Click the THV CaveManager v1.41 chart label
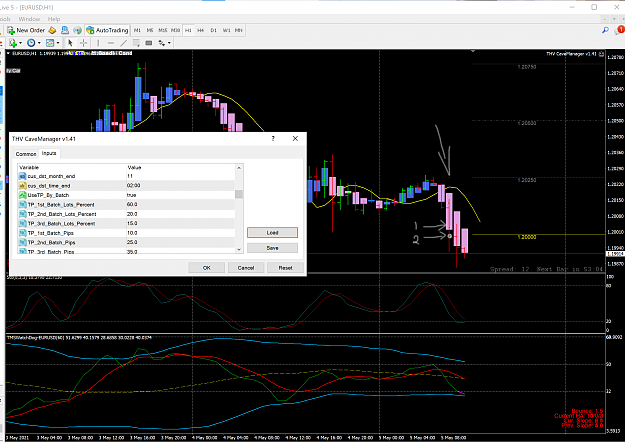Screen dimensions: 625x442 (570, 53)
